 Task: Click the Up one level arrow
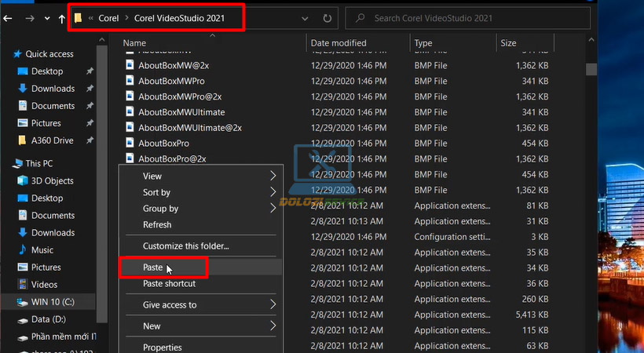point(61,18)
